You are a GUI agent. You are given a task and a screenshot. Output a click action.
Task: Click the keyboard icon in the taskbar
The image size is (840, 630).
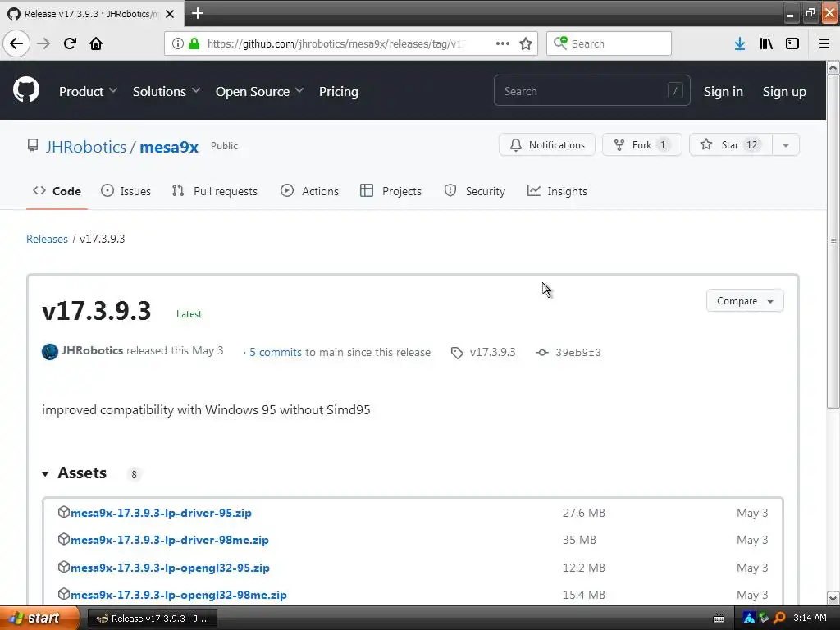click(x=719, y=619)
